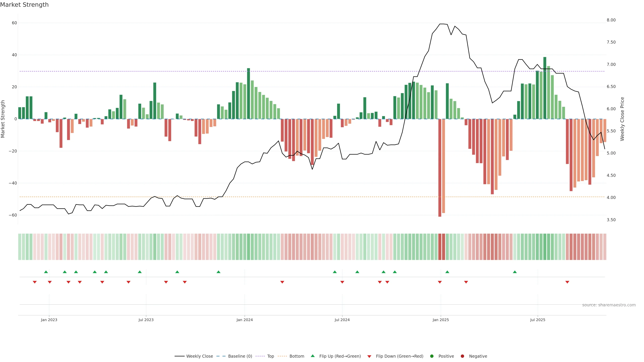Click the green Positive circle legend icon

click(432, 356)
